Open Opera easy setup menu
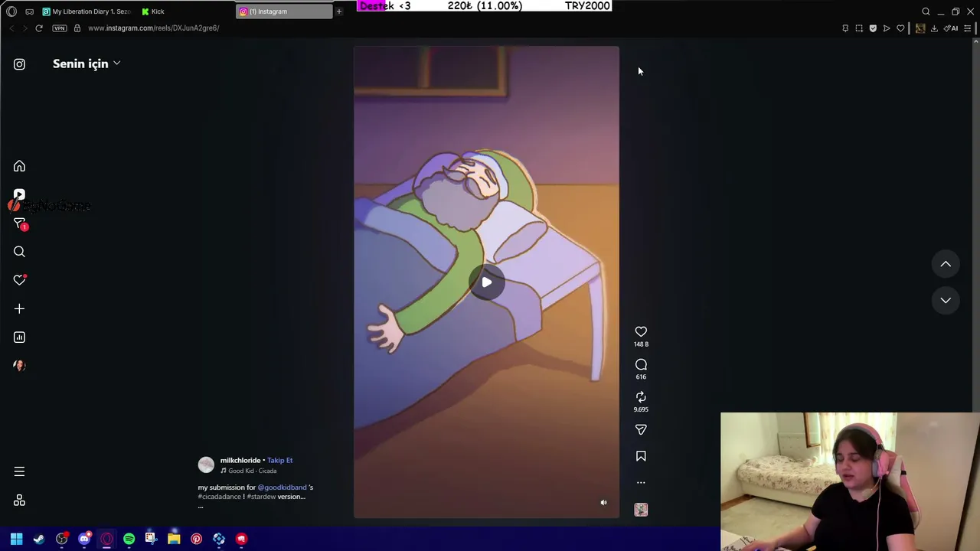Image resolution: width=980 pixels, height=551 pixels. (968, 28)
